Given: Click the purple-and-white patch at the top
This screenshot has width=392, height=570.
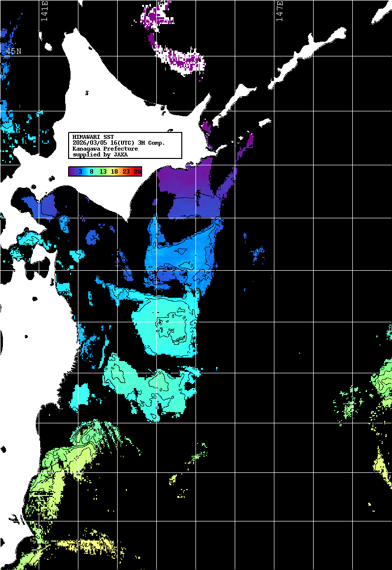Looking at the screenshot, I should point(181,59).
